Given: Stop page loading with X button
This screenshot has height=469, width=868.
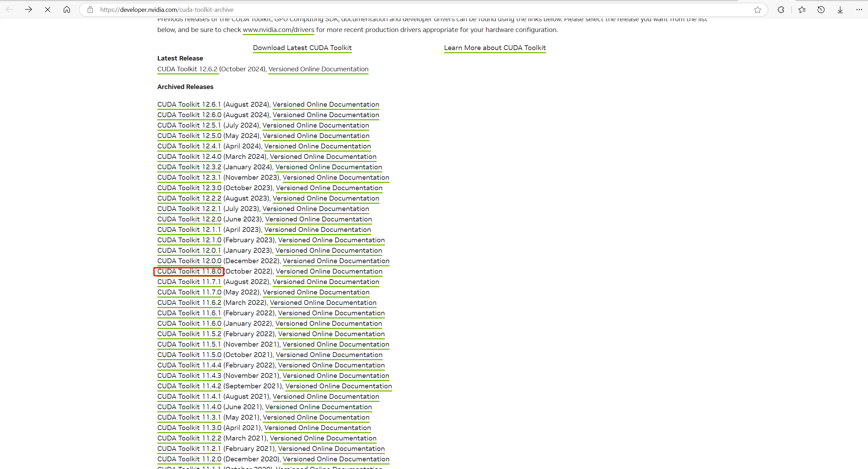Looking at the screenshot, I should pos(48,10).
